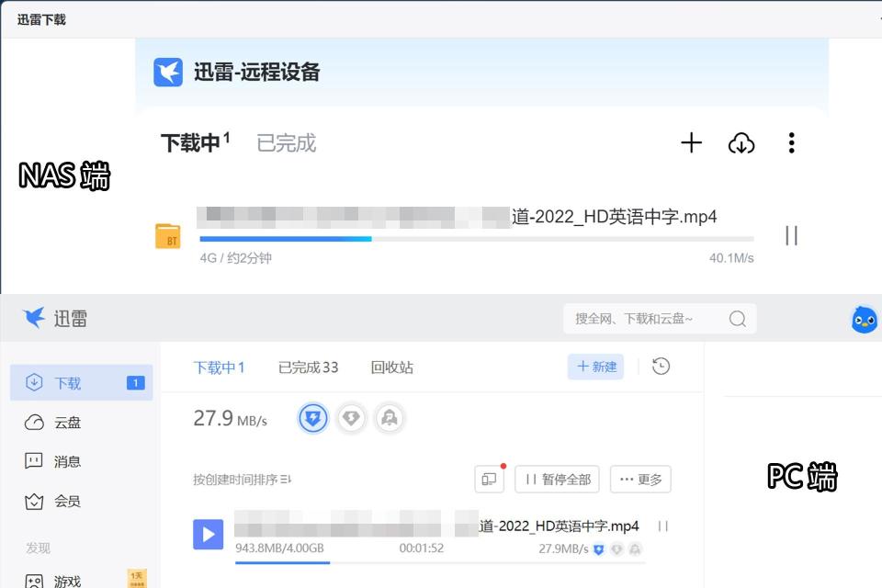This screenshot has height=588, width=882.
Task: Click the NAS download progress bar
Action: (x=477, y=239)
